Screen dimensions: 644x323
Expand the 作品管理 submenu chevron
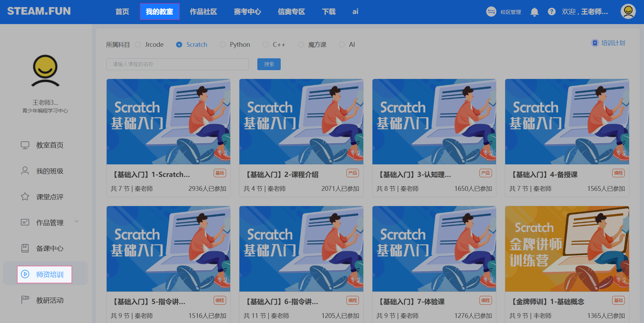[77, 222]
